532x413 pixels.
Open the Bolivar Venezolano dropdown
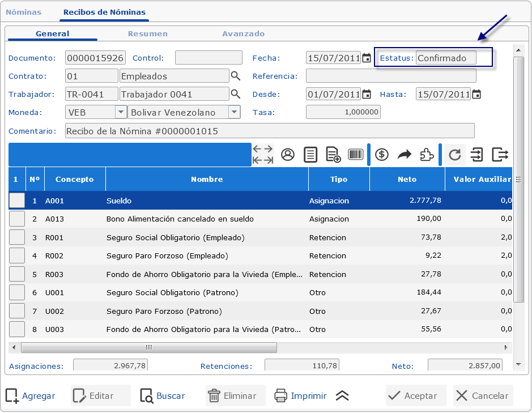234,112
